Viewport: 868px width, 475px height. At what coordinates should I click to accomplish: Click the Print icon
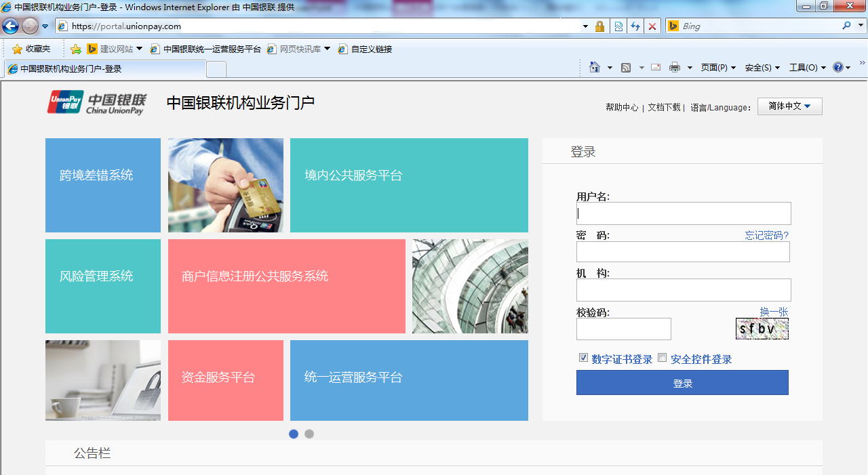pos(674,67)
